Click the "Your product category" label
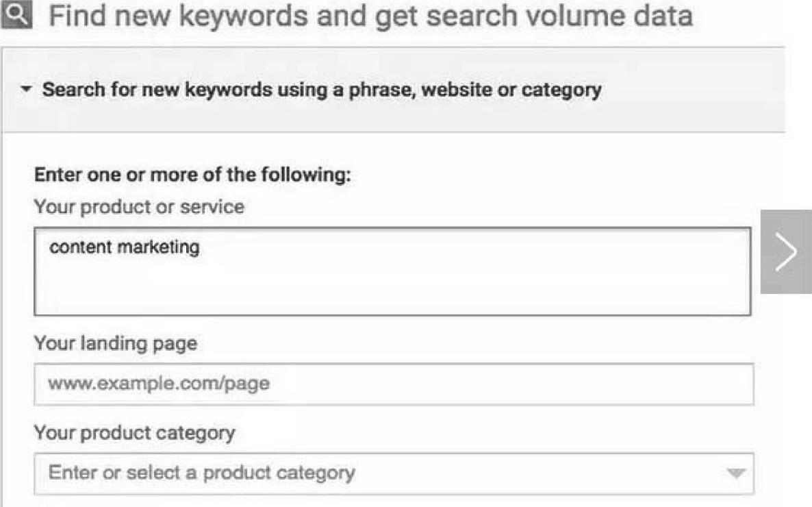The height and width of the screenshot is (507, 812). point(134,433)
